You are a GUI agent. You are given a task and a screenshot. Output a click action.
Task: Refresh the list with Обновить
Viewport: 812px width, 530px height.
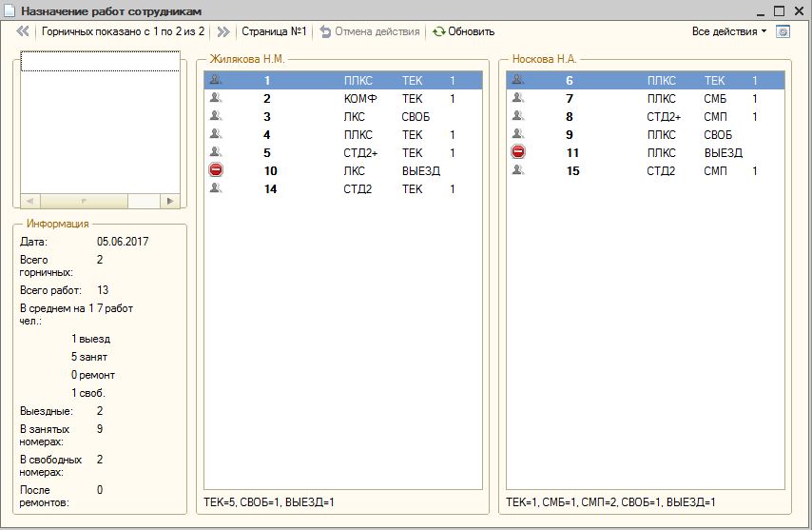pyautogui.click(x=463, y=31)
